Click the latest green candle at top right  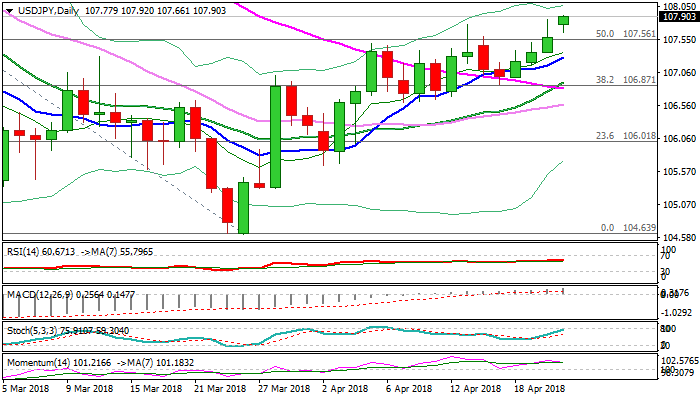(x=563, y=20)
